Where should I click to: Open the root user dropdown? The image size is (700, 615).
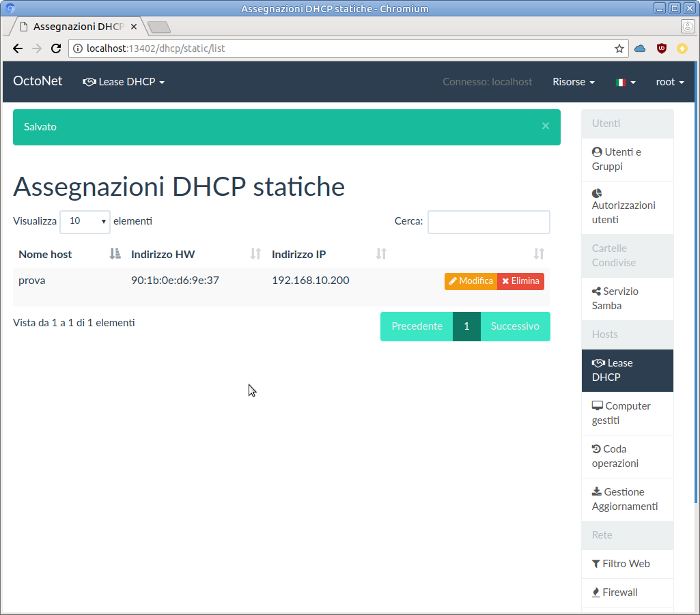[x=670, y=82]
